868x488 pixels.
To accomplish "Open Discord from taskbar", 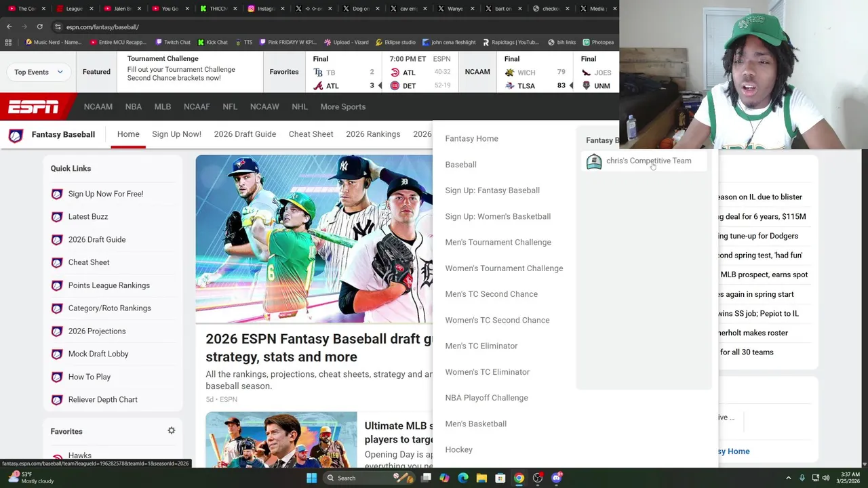I will coord(557,478).
